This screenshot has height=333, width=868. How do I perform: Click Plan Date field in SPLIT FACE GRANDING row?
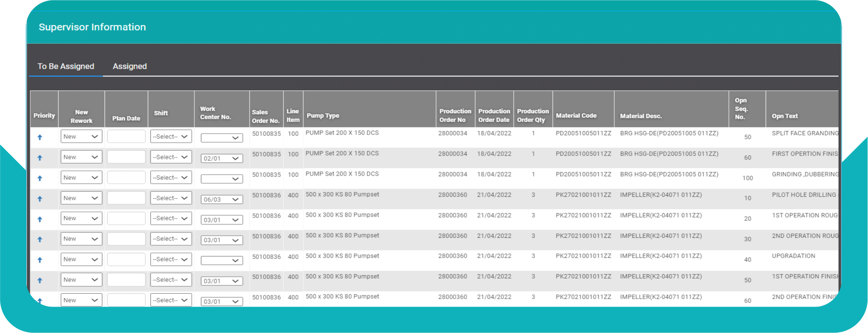[x=126, y=137]
